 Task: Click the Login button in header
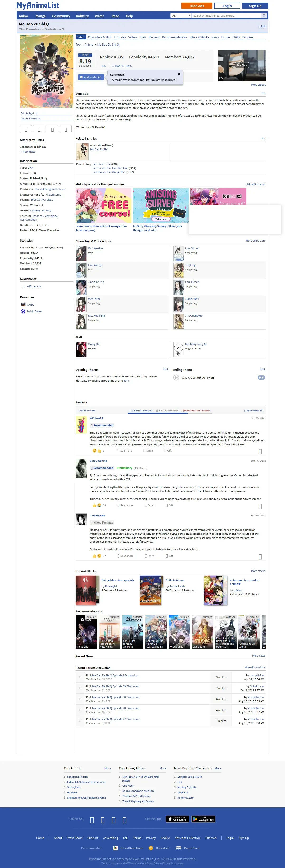click(227, 6)
